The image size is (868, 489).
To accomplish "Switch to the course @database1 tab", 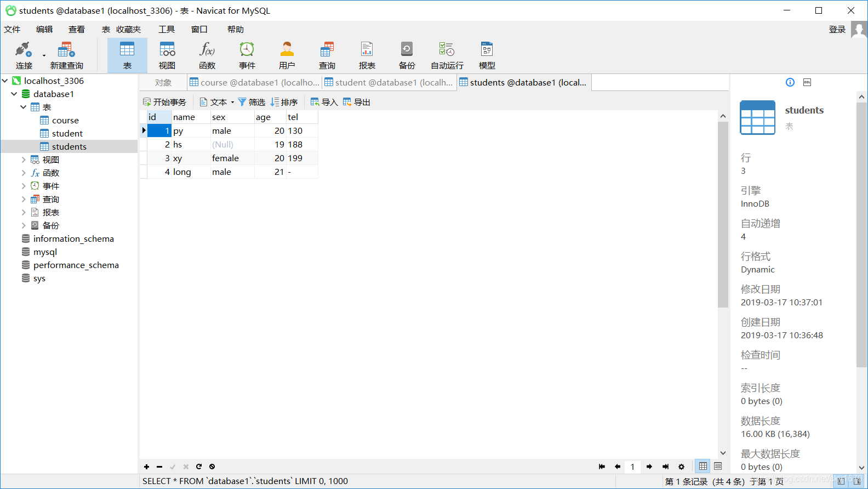I will (x=254, y=83).
